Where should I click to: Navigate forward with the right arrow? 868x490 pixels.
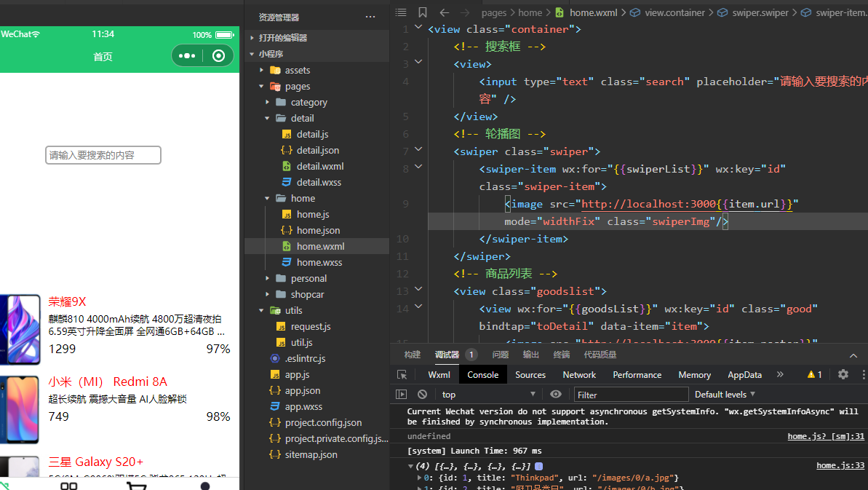click(464, 12)
